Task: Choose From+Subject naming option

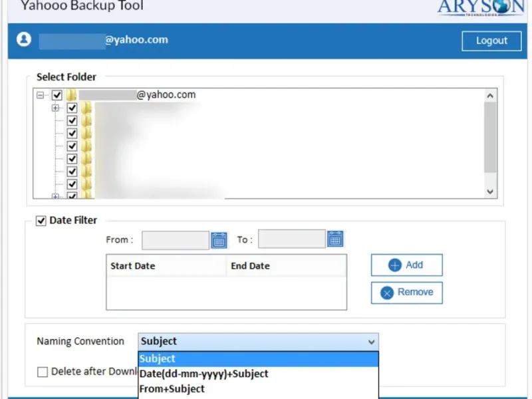Action: coord(258,388)
